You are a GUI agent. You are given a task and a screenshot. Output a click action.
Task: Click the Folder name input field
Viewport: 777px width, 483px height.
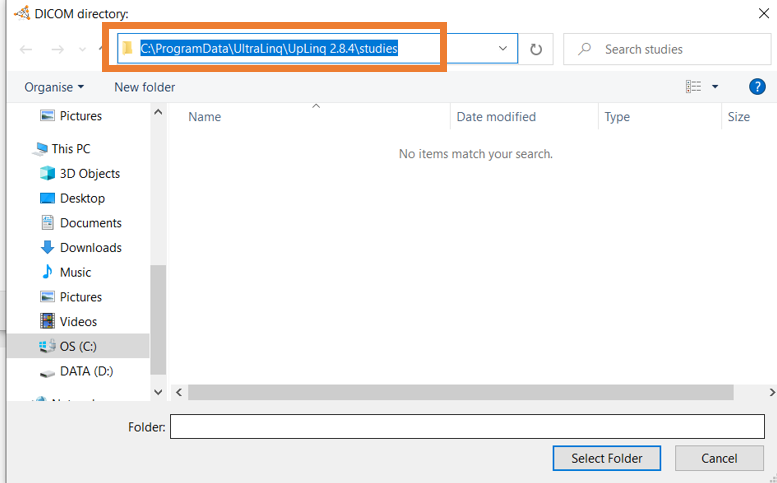(x=467, y=427)
